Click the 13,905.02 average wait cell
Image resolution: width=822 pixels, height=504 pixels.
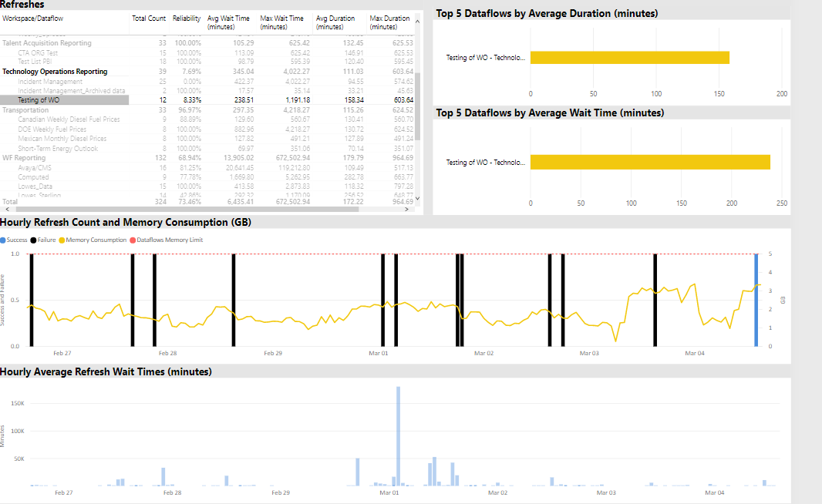pos(238,158)
